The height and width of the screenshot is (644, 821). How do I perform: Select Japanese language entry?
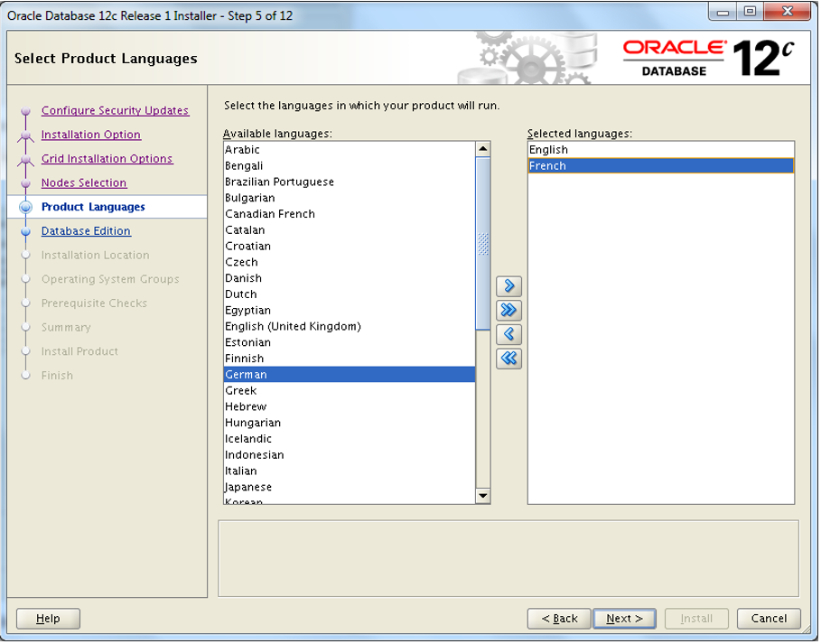click(350, 488)
